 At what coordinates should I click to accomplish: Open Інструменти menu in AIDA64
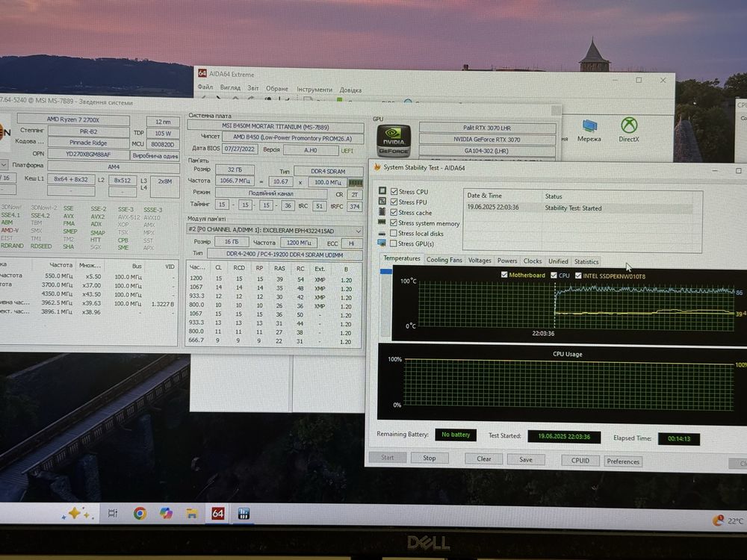tap(314, 90)
